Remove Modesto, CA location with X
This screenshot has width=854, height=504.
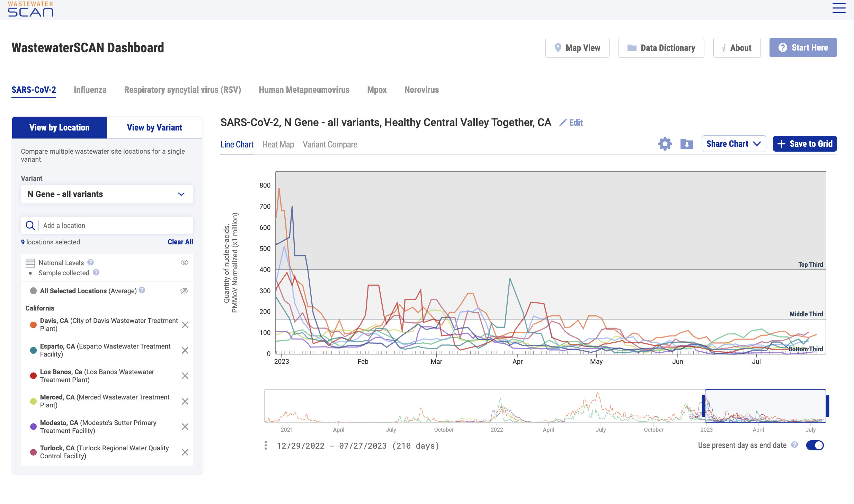pos(185,426)
